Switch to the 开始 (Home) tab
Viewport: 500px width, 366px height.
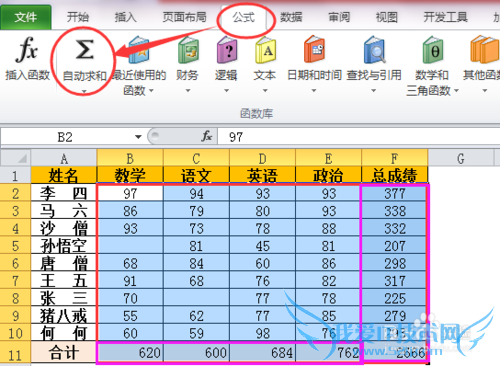tap(78, 17)
